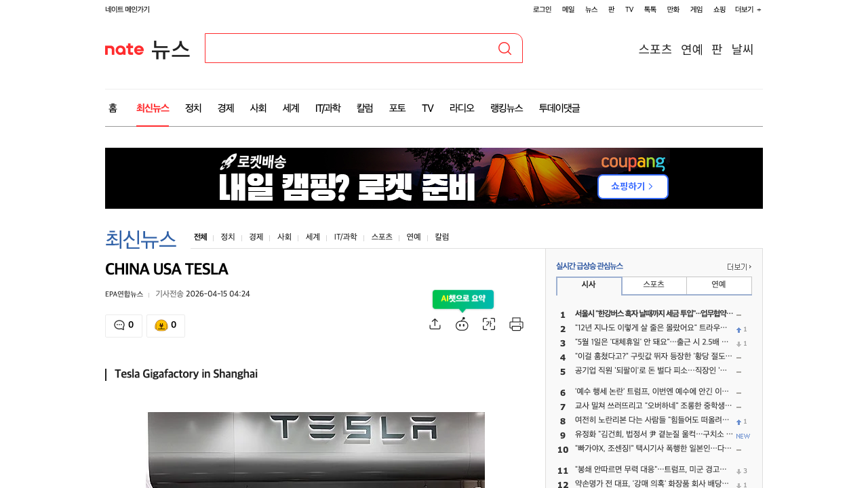
Task: Open rank 10 story "빠가야X, 조센징!"
Action: (654, 449)
